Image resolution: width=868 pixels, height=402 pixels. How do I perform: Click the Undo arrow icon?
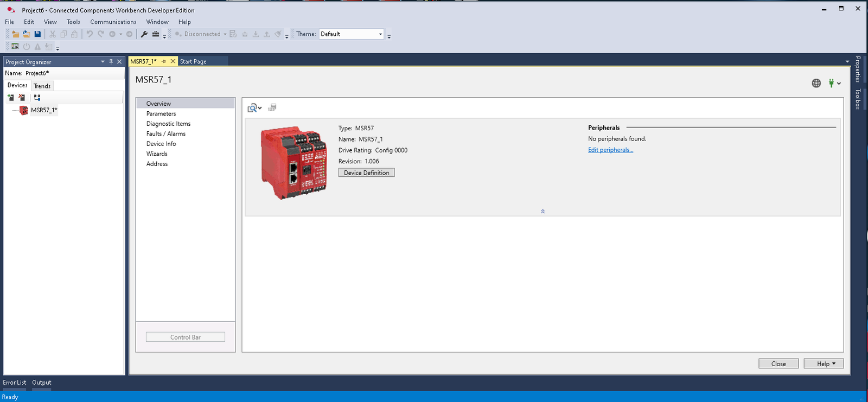(x=90, y=34)
